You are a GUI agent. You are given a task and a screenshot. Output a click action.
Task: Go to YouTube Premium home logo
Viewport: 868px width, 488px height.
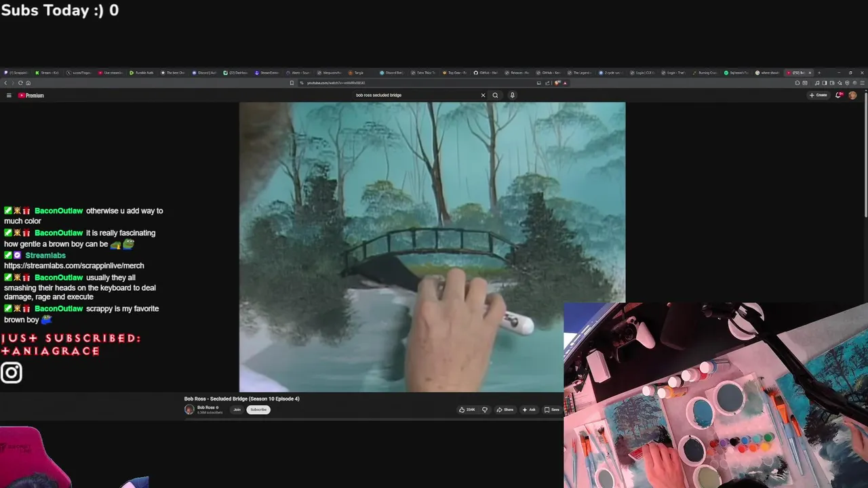(31, 96)
